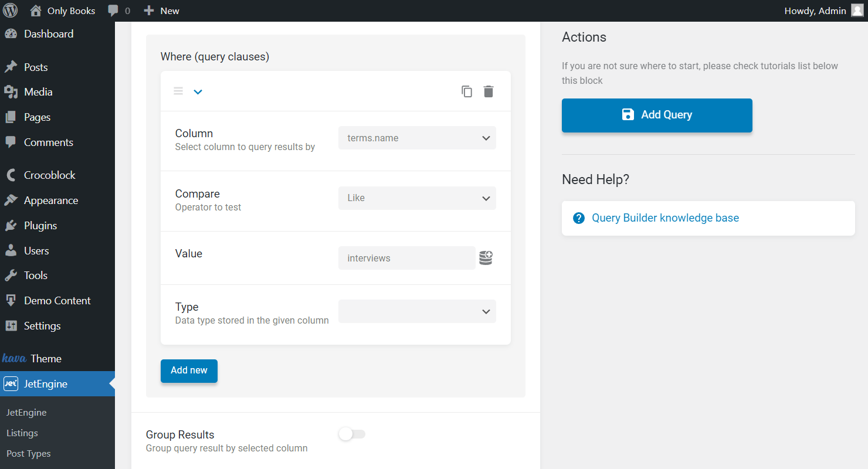The height and width of the screenshot is (469, 868).
Task: Click the Crocoblock logo icon
Action: 11,175
